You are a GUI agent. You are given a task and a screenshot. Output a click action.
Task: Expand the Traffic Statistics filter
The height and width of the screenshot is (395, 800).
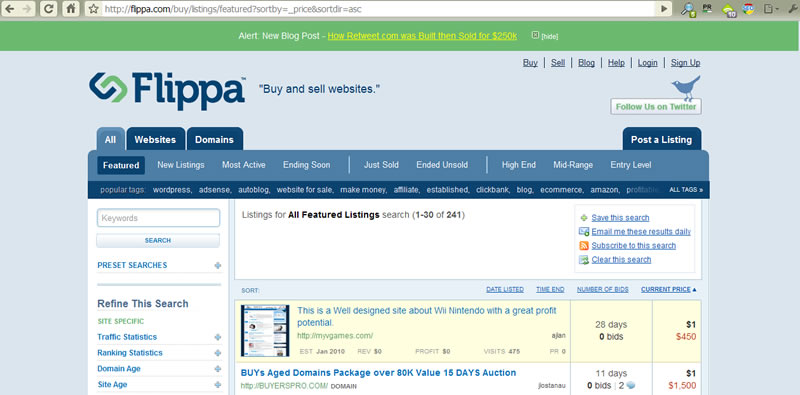pos(218,337)
